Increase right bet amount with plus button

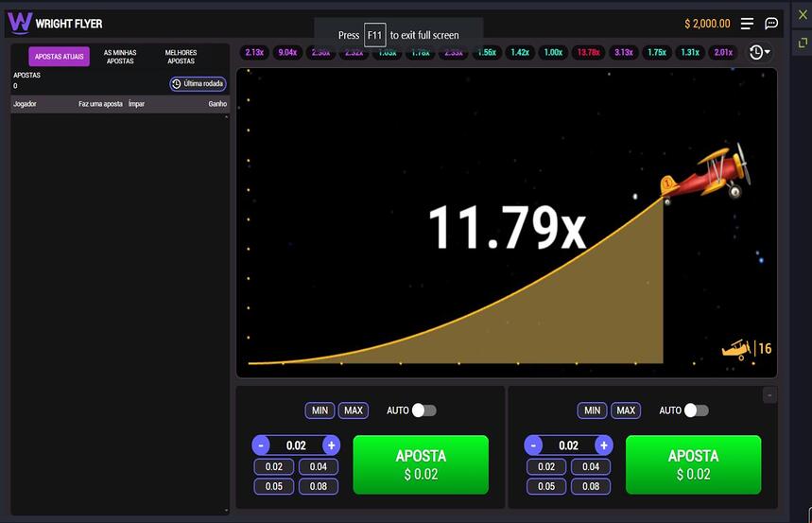click(604, 445)
